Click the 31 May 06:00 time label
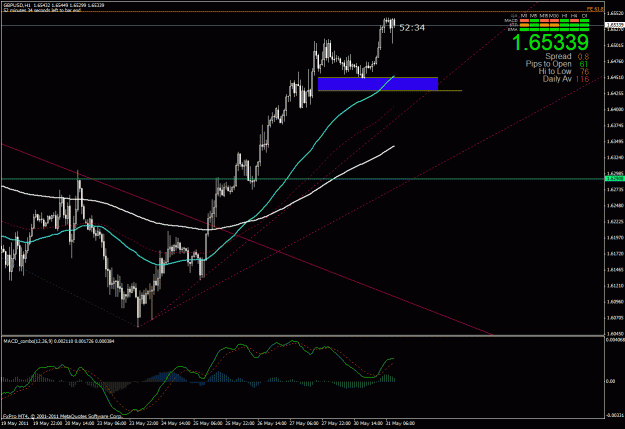Image resolution: width=625 pixels, height=429 pixels. [400, 423]
